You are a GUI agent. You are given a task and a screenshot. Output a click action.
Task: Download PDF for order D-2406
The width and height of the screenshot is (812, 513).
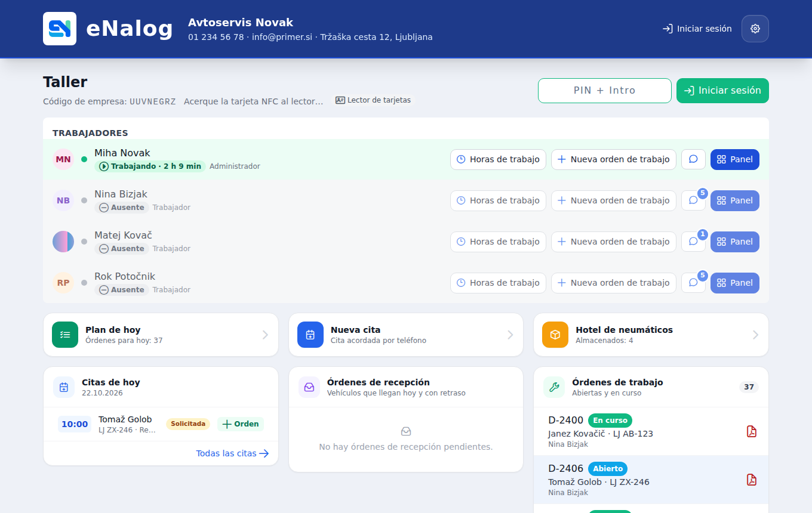(x=752, y=480)
